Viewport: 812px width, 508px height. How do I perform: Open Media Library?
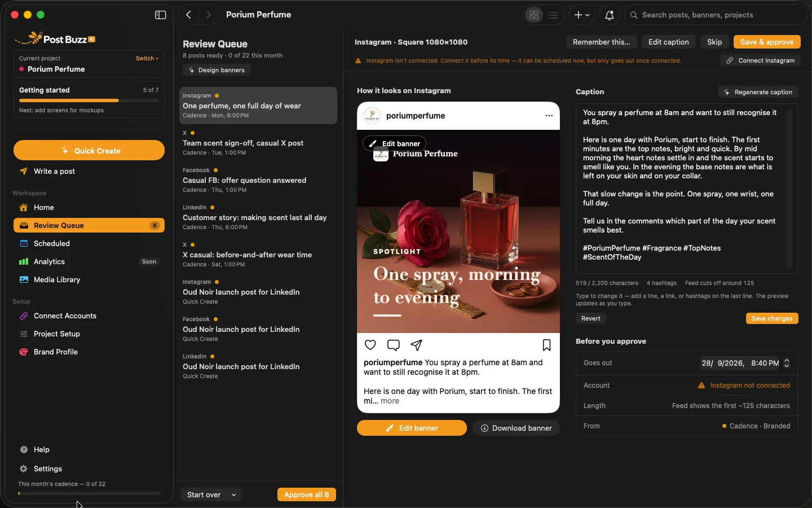pyautogui.click(x=89, y=280)
